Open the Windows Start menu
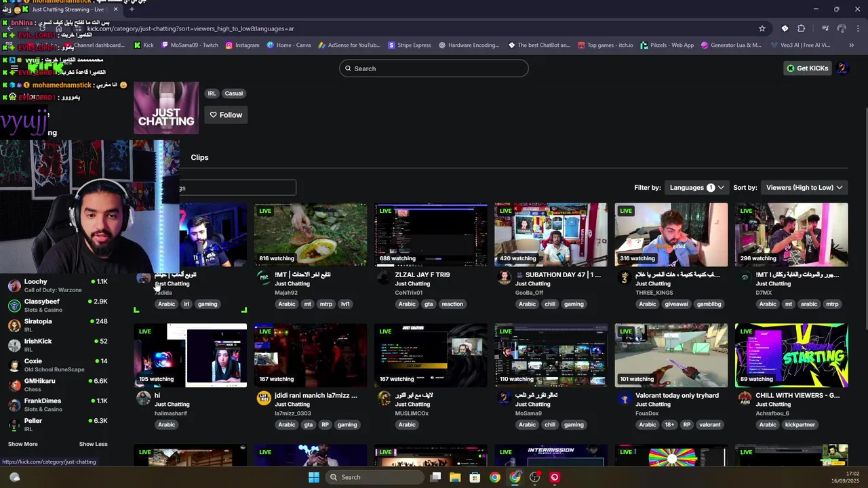The image size is (868, 488). click(313, 477)
